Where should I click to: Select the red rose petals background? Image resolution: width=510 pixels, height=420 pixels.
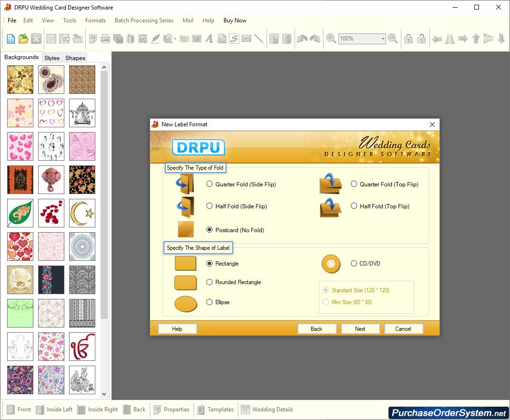(x=51, y=213)
